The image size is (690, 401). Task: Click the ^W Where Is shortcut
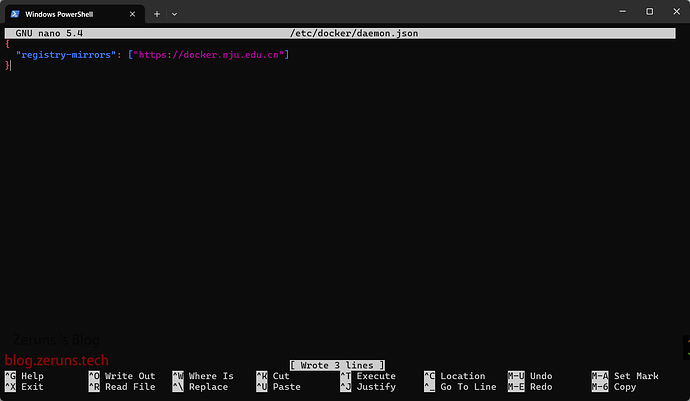pyautogui.click(x=203, y=376)
